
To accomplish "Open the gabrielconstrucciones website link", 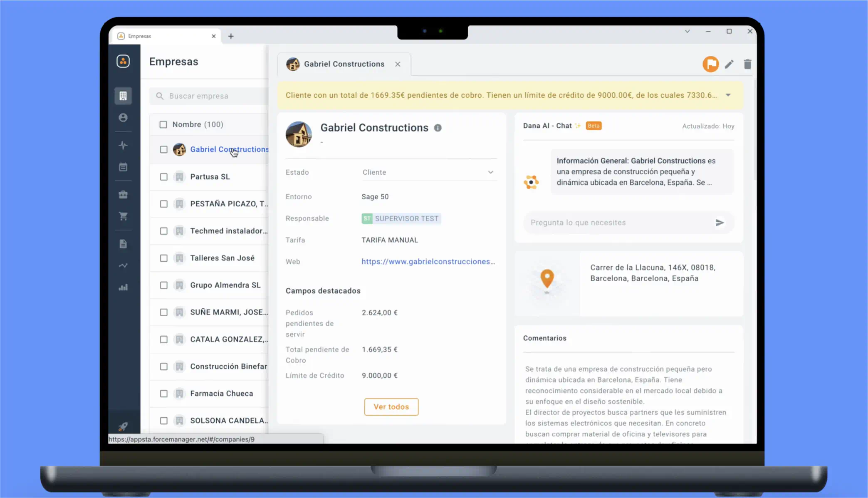I will (x=428, y=262).
